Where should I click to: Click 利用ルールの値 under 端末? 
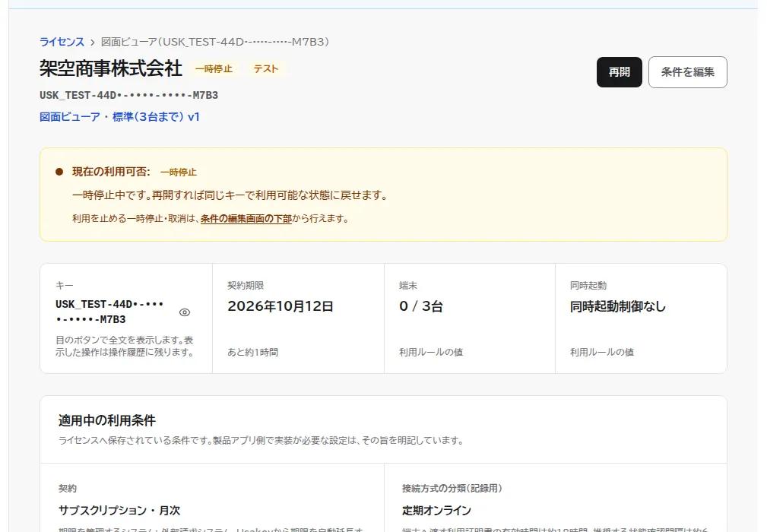pyautogui.click(x=430, y=352)
